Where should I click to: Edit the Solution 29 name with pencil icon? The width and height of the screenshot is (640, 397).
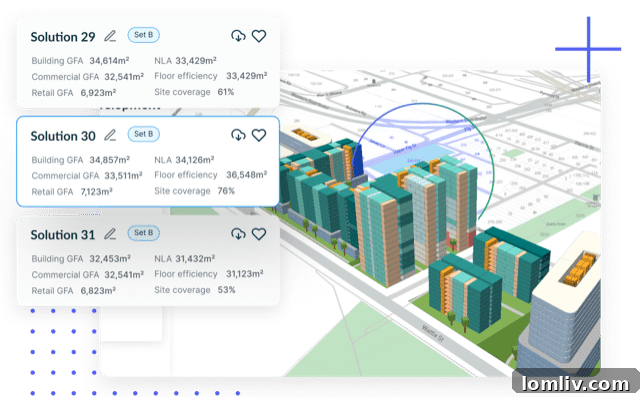[x=110, y=36]
